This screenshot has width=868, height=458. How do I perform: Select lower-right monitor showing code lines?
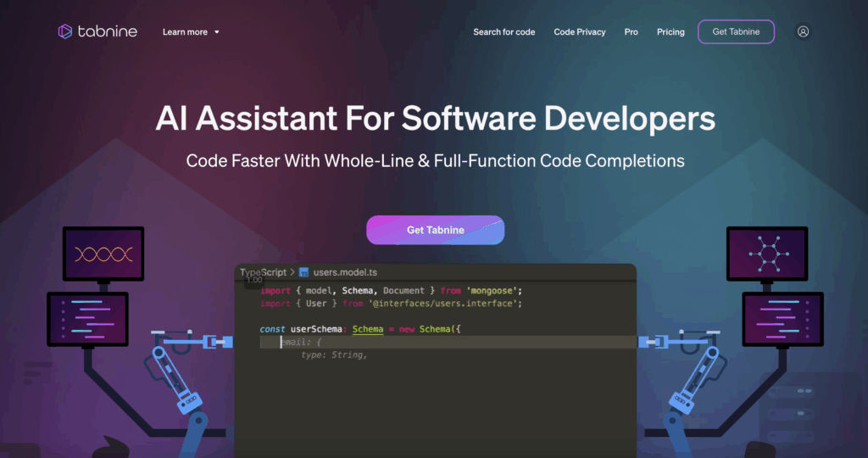click(x=782, y=319)
